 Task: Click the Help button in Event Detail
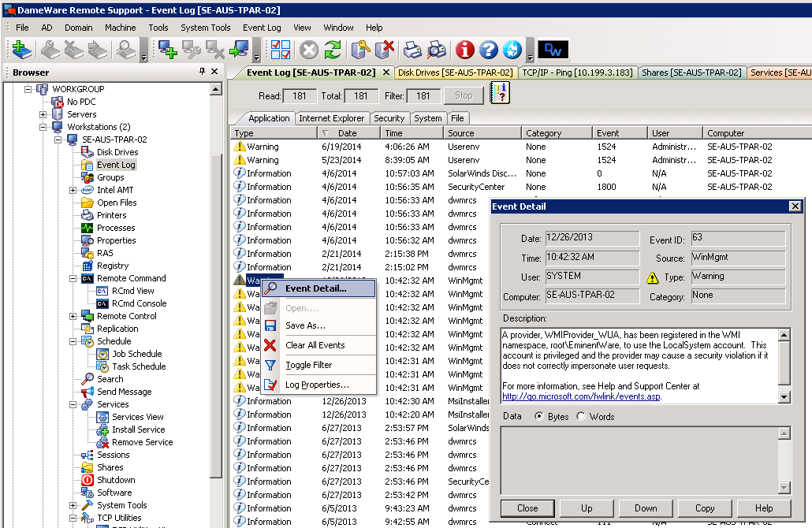[764, 508]
